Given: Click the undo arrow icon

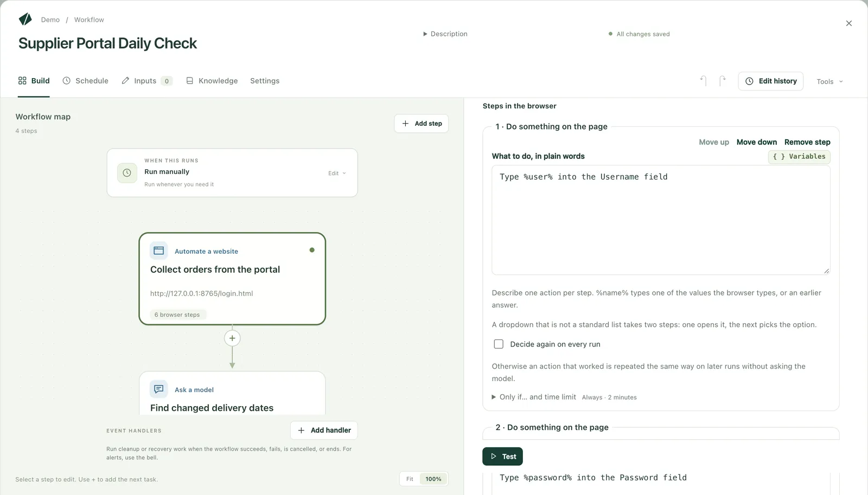Looking at the screenshot, I should click(x=703, y=81).
